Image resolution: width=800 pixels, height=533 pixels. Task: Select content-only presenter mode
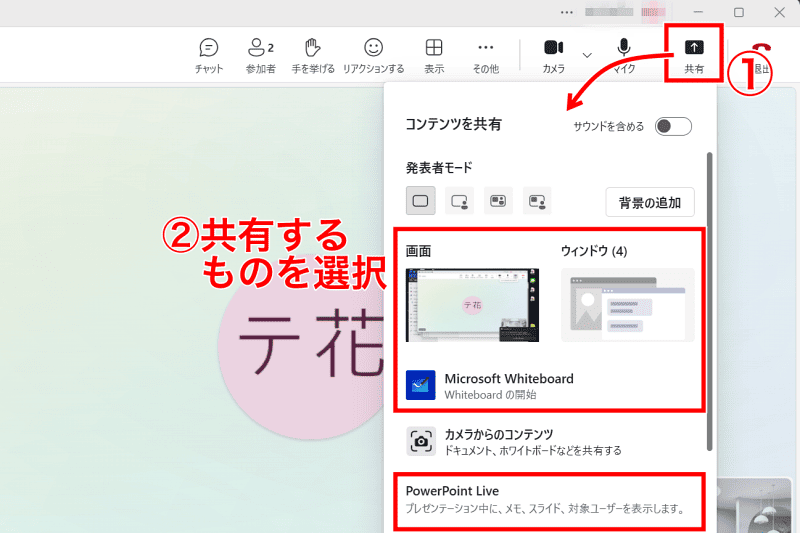[420, 201]
